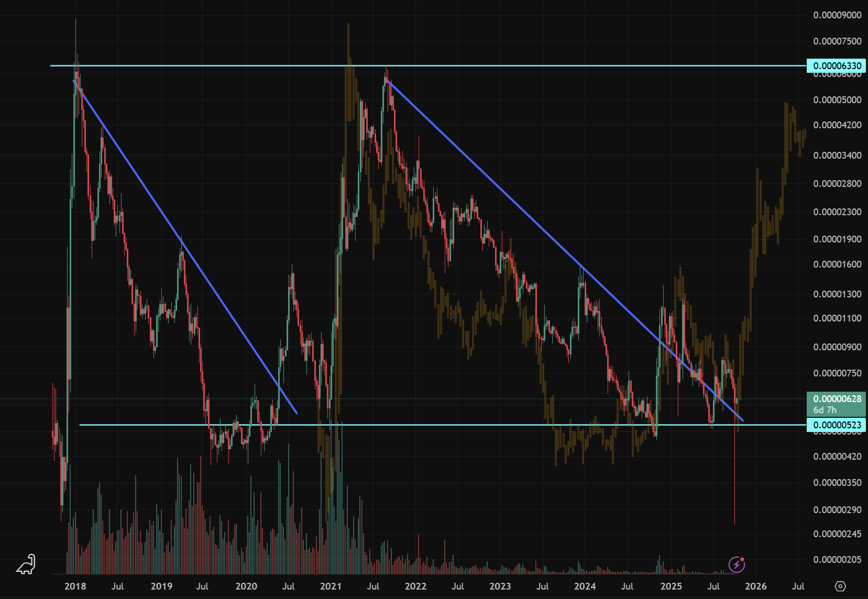
Task: Click the 2024 label on the time axis
Action: (x=586, y=587)
